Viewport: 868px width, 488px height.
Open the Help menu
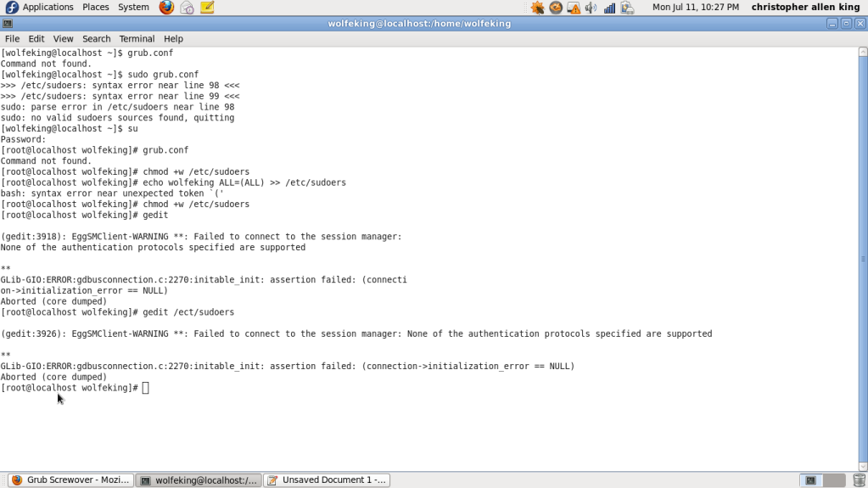(173, 39)
